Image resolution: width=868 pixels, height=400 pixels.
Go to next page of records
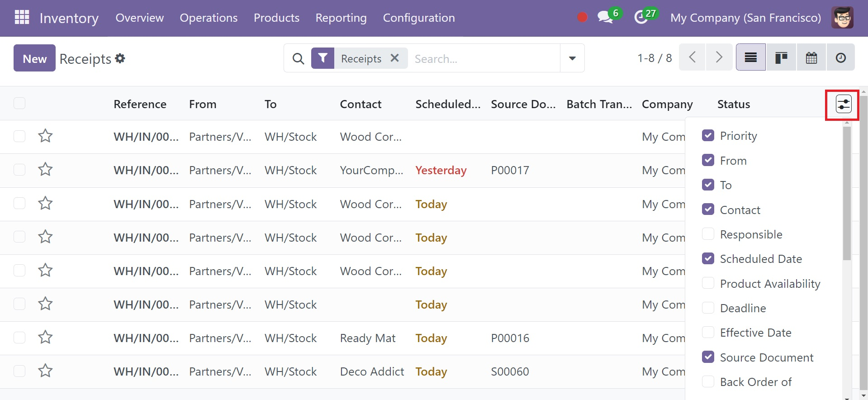pyautogui.click(x=719, y=57)
